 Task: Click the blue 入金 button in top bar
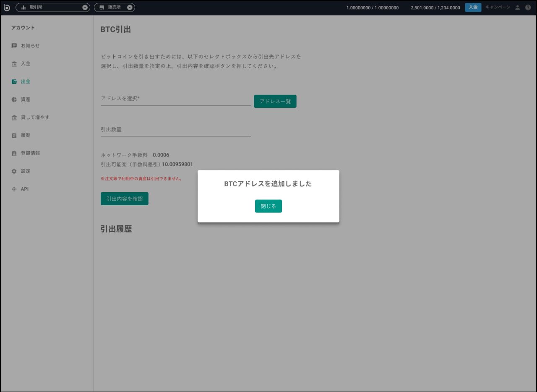[473, 7]
